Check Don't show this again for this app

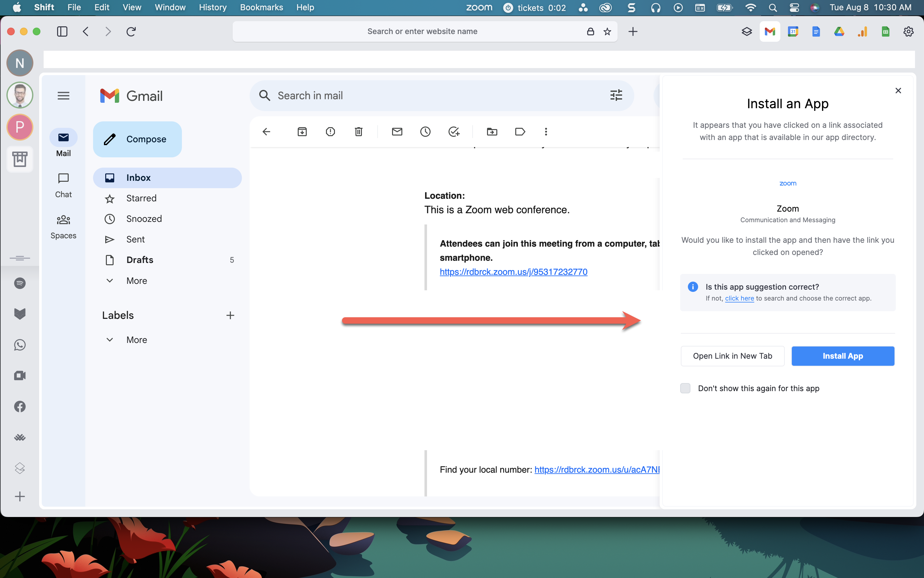pos(685,388)
